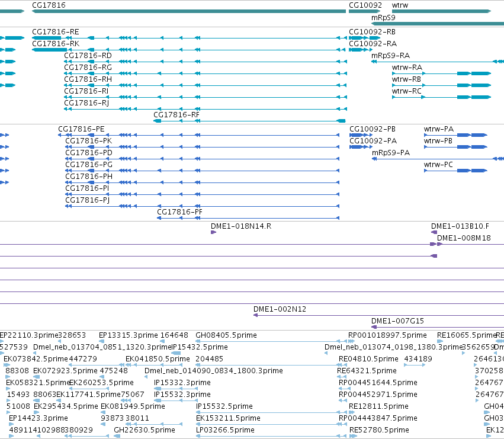Click protein label CG17816-PJ
504x439 pixels.
[x=88, y=200]
